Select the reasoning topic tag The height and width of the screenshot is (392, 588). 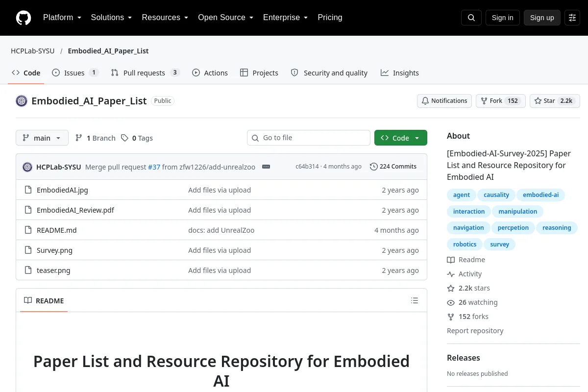click(x=557, y=228)
